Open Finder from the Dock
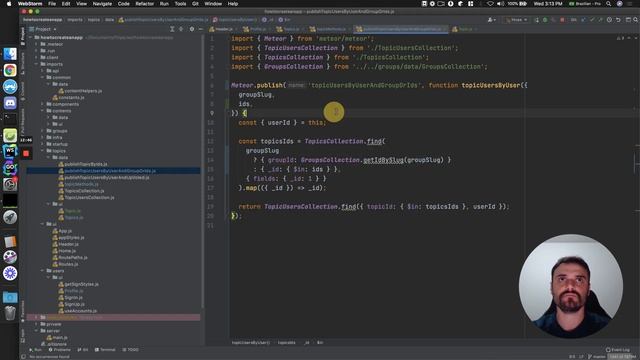The width and height of the screenshot is (640, 360). [10, 54]
